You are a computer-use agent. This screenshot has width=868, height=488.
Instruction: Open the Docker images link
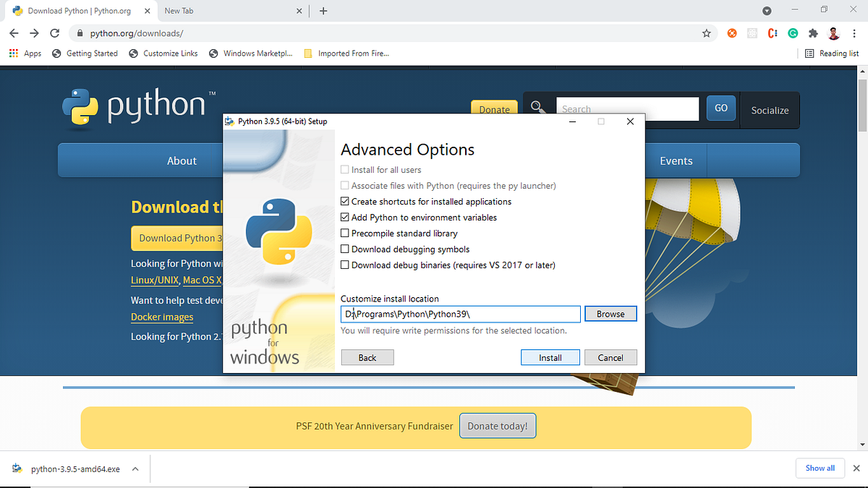tap(161, 317)
